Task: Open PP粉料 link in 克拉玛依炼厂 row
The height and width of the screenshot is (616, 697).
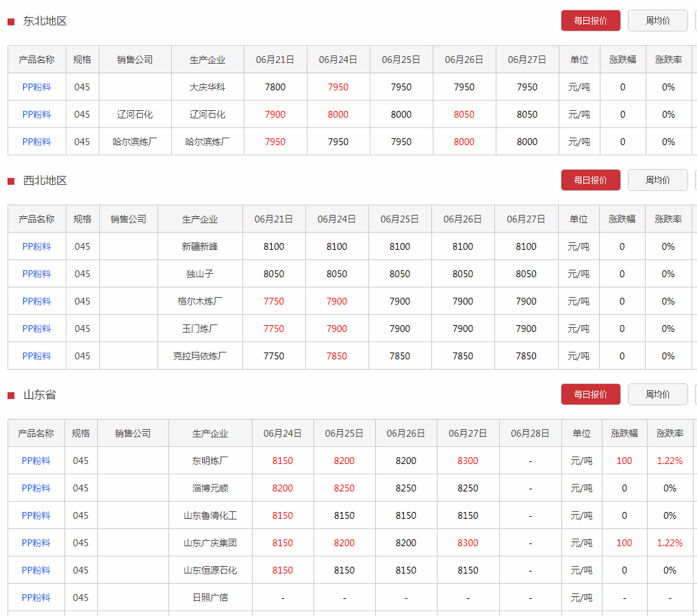Action: pos(36,356)
